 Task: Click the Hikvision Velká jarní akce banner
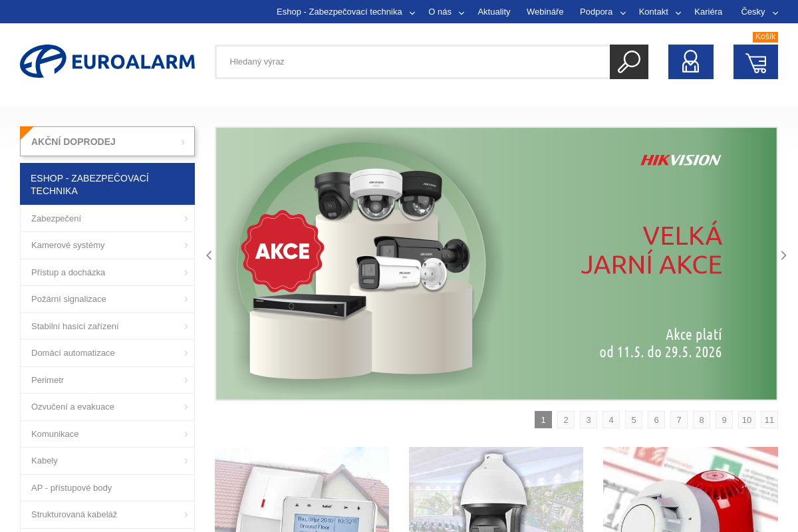pos(496,264)
